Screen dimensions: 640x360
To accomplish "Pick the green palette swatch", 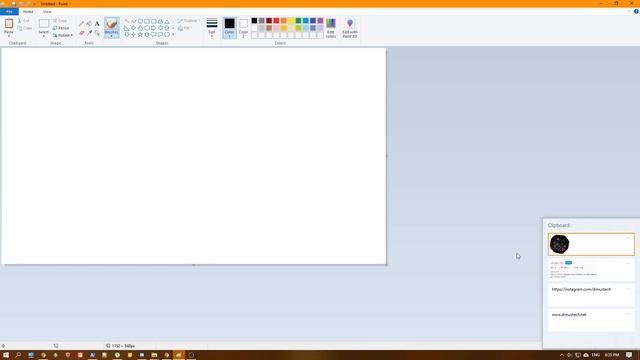I will click(298, 21).
